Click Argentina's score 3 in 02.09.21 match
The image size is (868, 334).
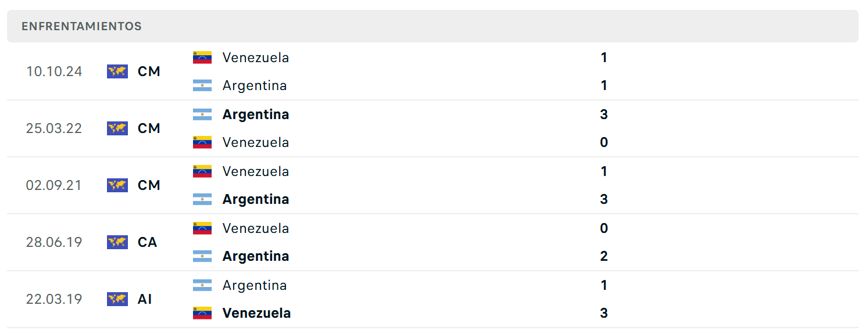tap(604, 199)
